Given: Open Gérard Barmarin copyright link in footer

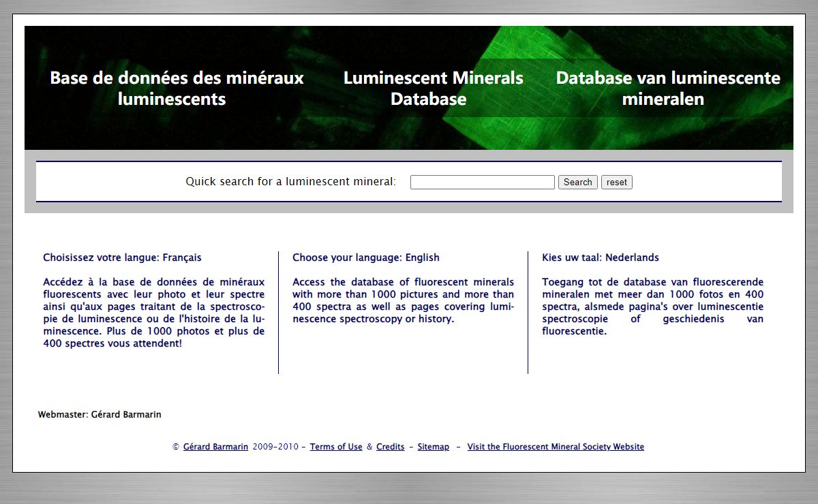Looking at the screenshot, I should coord(215,447).
